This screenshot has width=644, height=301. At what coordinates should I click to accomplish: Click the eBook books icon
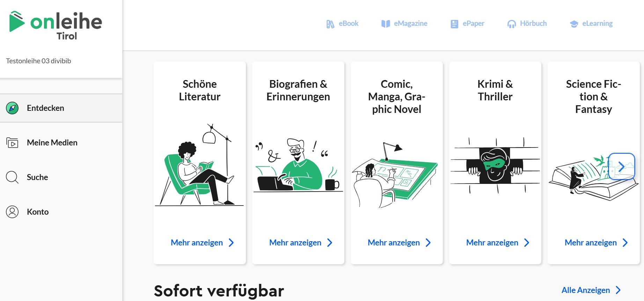pos(330,24)
